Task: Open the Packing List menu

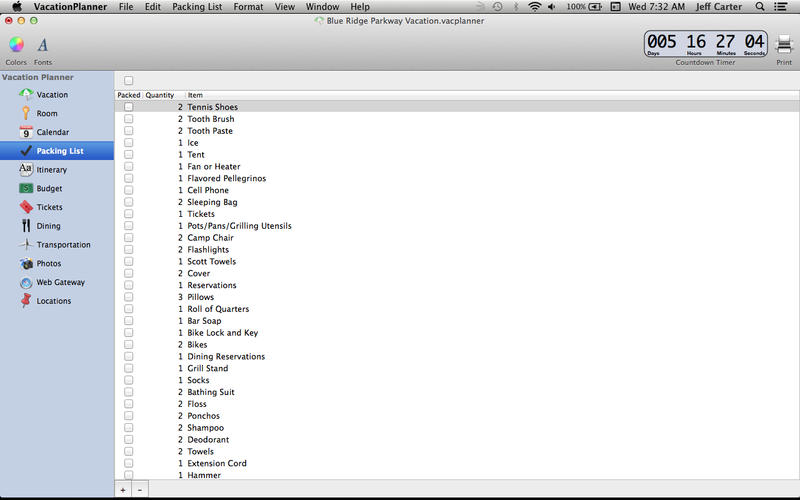Action: coord(197,7)
